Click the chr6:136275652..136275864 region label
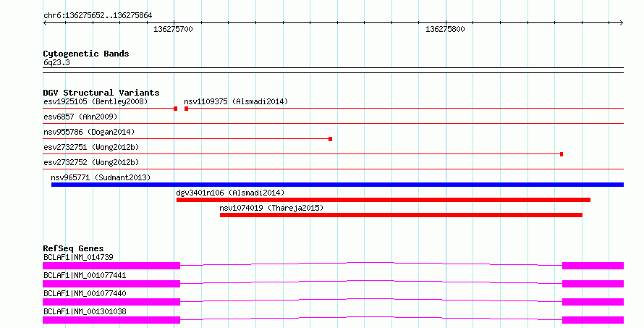 click(x=98, y=16)
